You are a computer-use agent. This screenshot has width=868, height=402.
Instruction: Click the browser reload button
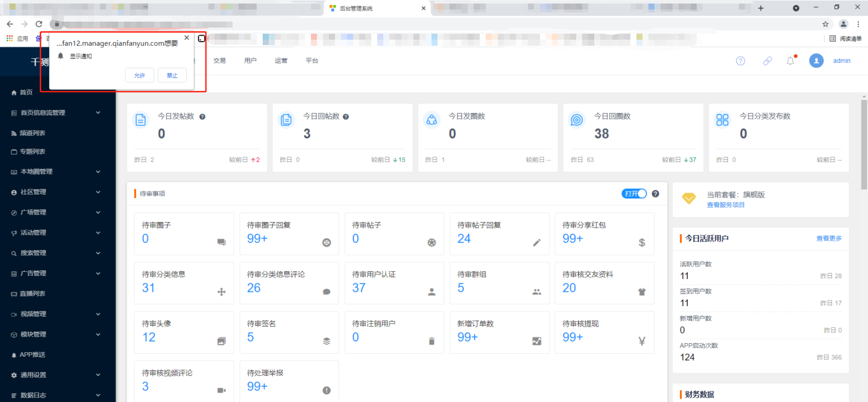click(x=39, y=24)
